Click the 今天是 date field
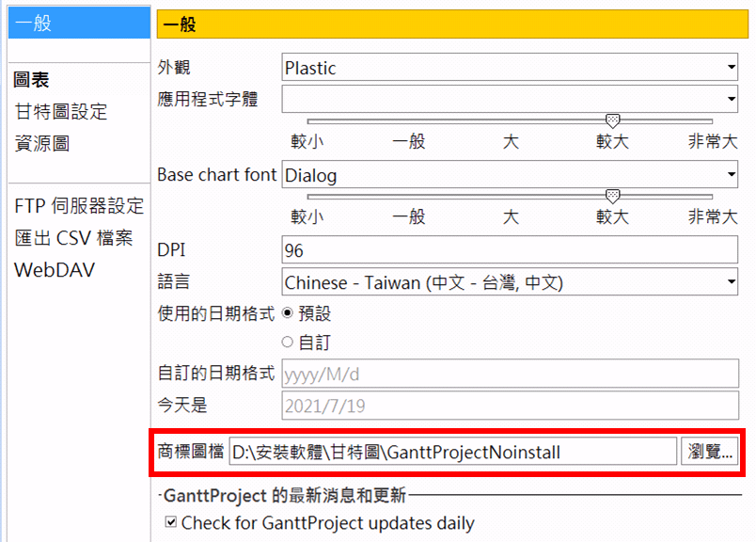 point(510,406)
